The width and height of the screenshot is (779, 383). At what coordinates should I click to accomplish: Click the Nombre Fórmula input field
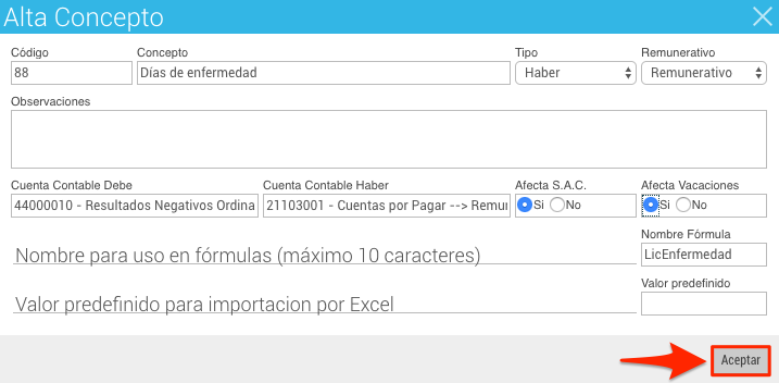[704, 254]
